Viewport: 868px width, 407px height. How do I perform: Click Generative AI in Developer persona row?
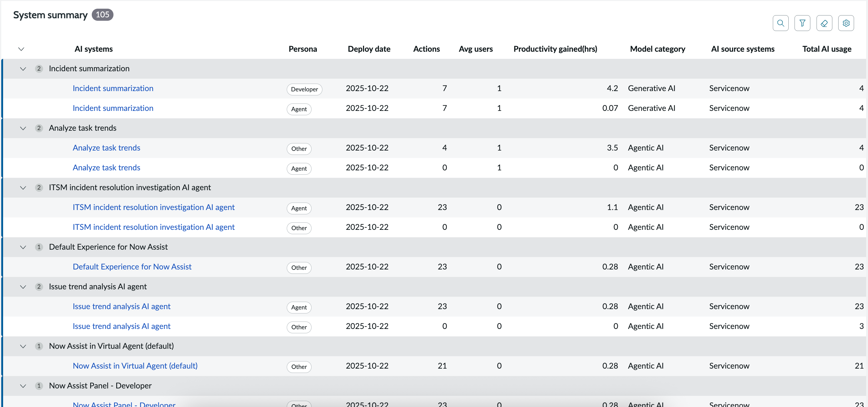point(651,89)
